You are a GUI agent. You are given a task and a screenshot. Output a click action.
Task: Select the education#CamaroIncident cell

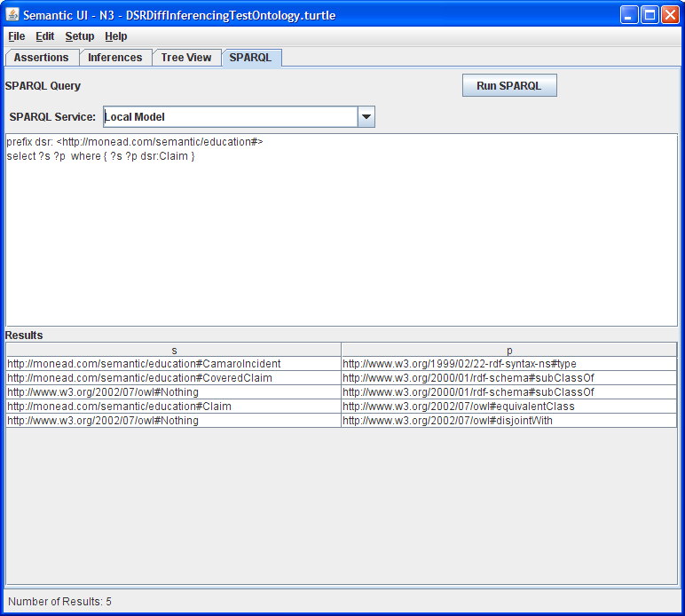(x=174, y=364)
